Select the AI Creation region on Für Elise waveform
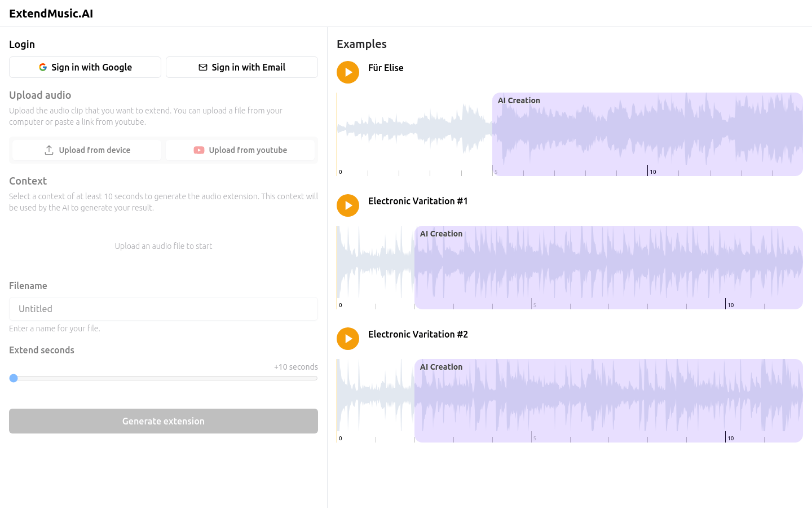 pos(647,134)
